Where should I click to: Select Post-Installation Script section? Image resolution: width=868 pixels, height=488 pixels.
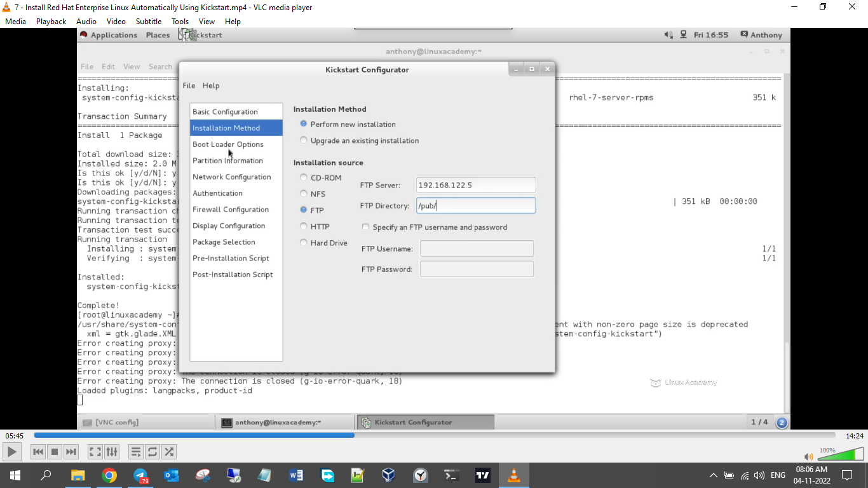click(236, 274)
